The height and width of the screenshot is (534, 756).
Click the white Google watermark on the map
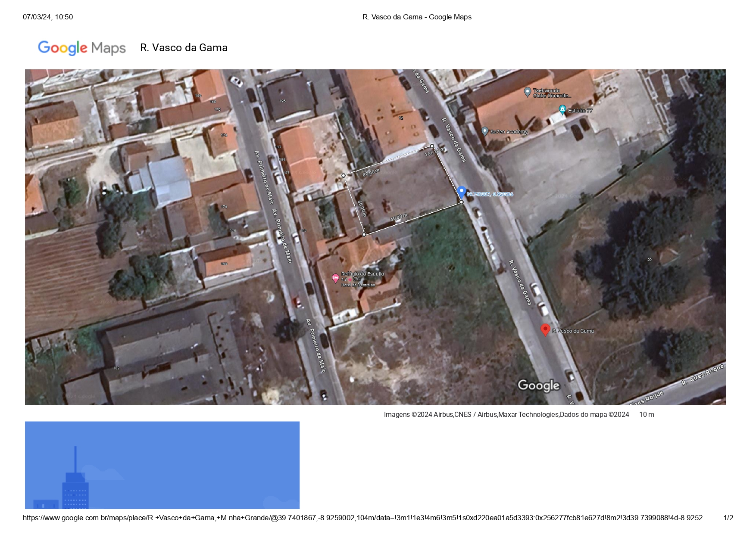[539, 385]
